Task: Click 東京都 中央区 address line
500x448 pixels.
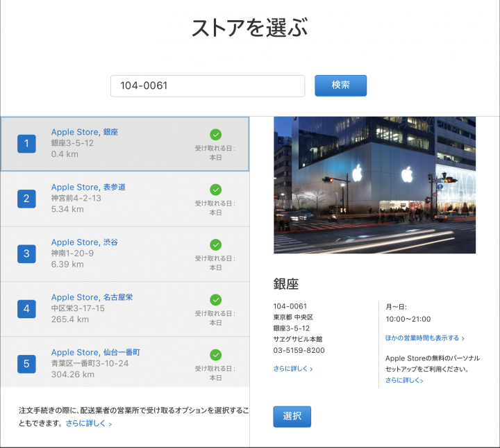Action: [x=293, y=317]
